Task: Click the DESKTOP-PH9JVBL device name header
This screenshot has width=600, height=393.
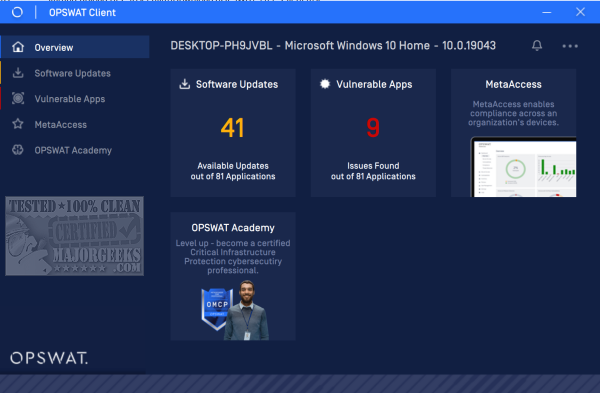Action: click(333, 46)
